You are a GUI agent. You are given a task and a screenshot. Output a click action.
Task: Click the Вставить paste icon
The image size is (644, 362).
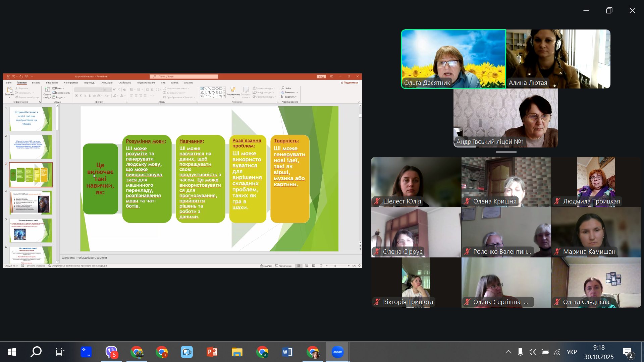click(x=9, y=90)
